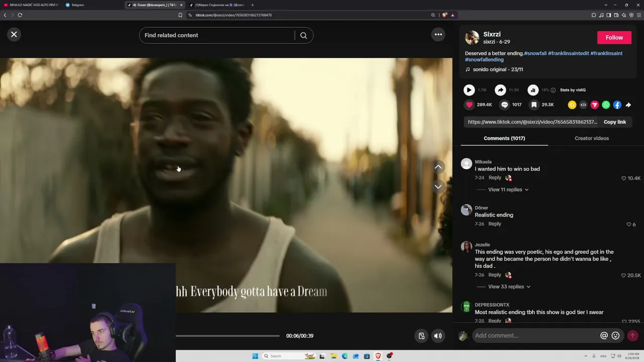Switch to the Creator videos tab
The image size is (644, 362).
pos(592,138)
